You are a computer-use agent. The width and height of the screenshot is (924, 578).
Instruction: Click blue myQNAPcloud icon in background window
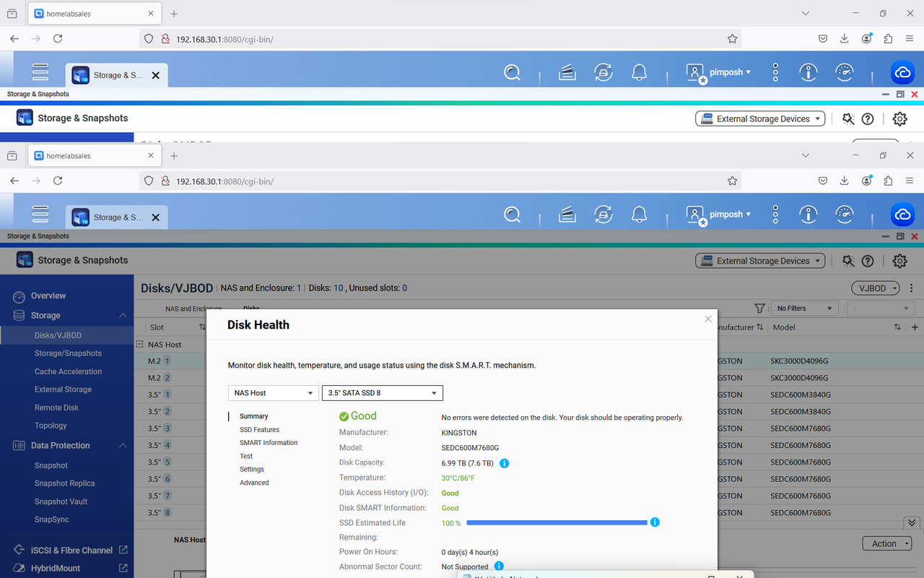click(902, 72)
